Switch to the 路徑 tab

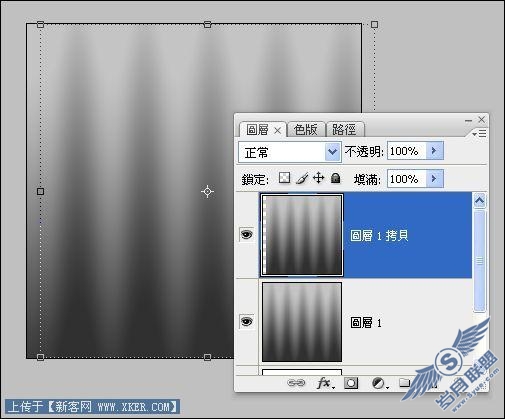click(x=345, y=129)
